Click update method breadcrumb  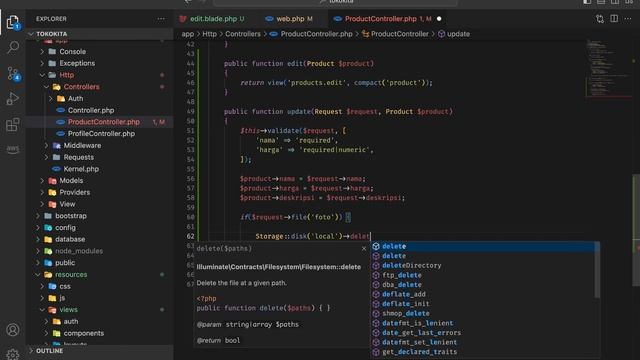point(454,34)
